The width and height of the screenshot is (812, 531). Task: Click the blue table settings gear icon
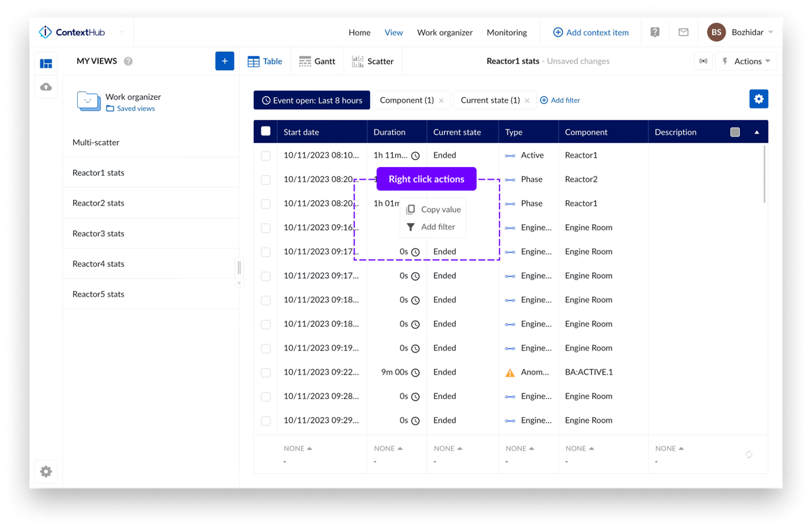[x=759, y=99]
